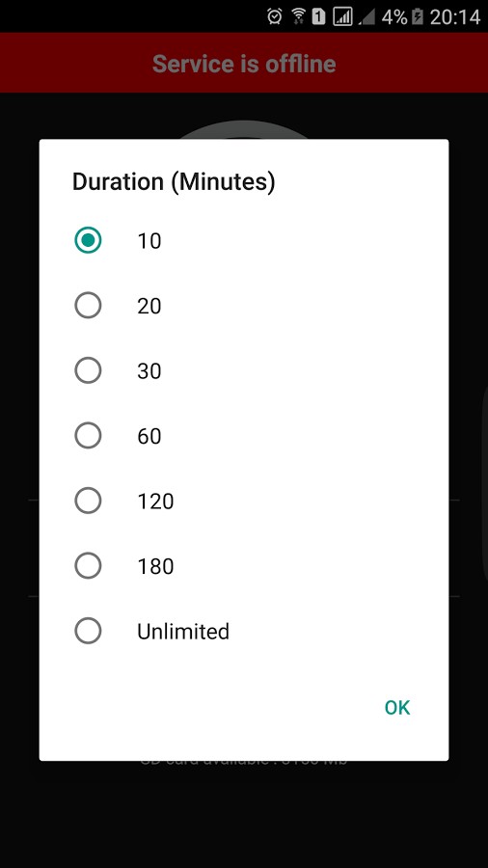Pick the 180 minutes radio option

point(88,566)
